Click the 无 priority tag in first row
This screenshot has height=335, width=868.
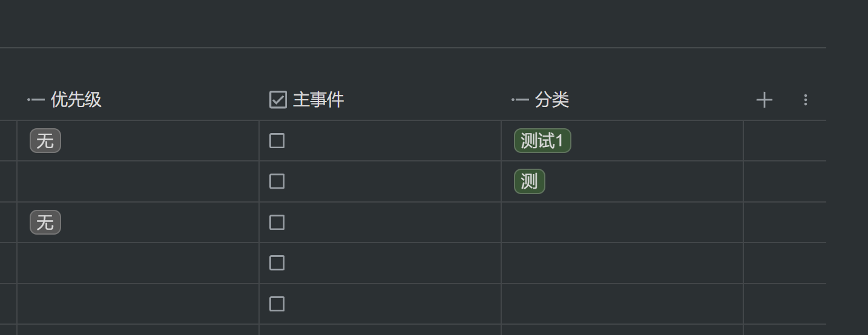45,141
